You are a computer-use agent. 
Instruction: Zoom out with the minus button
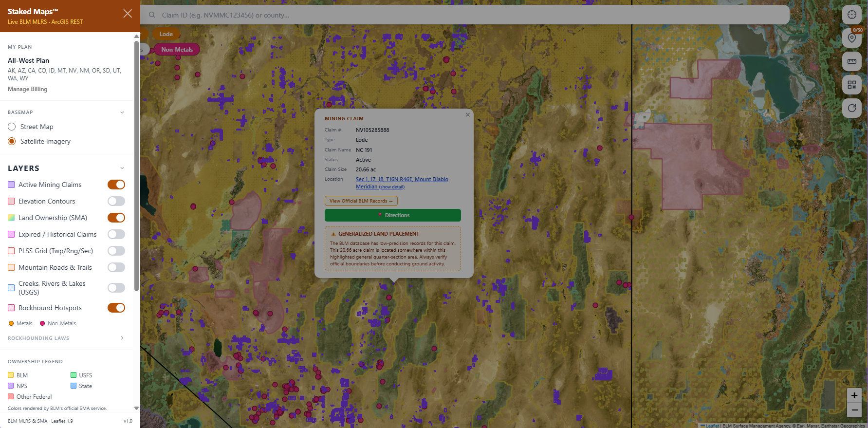pos(854,410)
